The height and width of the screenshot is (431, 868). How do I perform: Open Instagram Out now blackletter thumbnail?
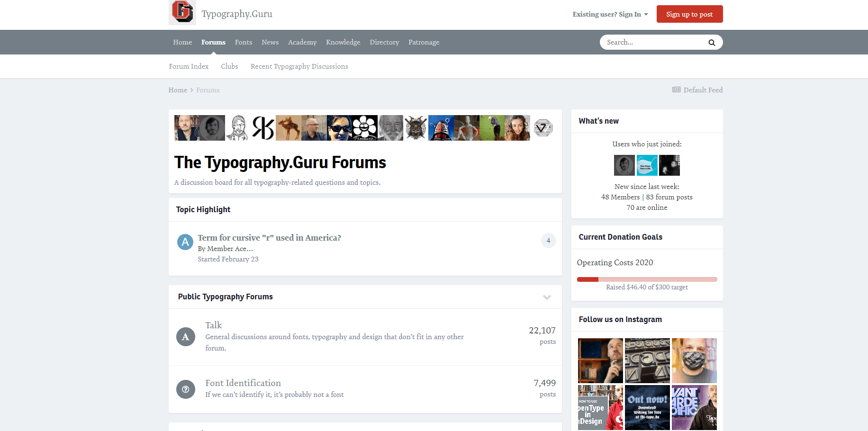coord(647,407)
